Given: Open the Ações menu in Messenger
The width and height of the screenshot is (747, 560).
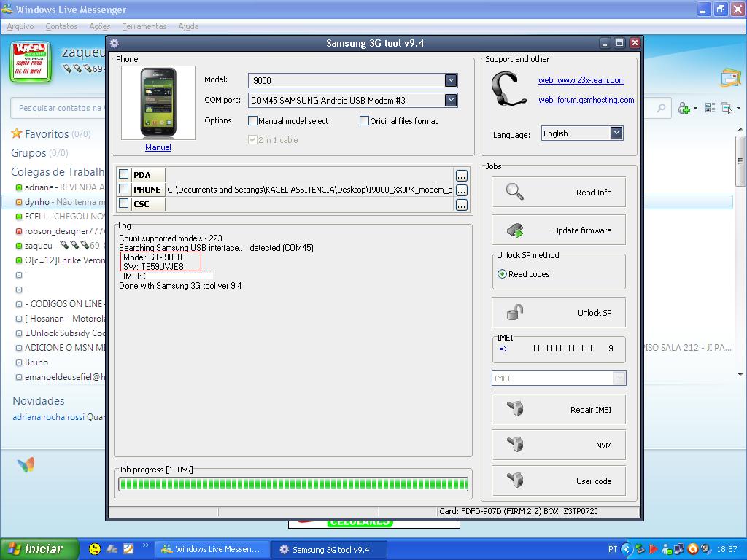Looking at the screenshot, I should [99, 27].
